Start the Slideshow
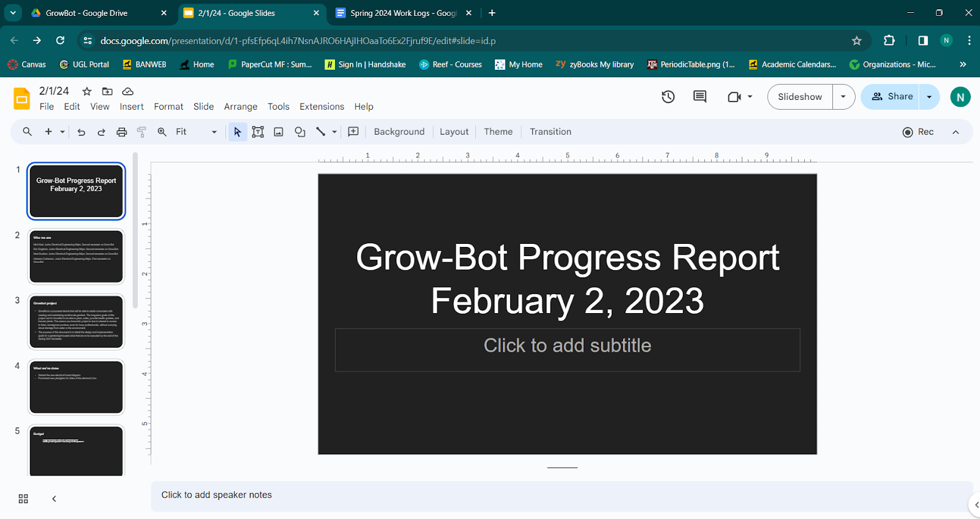The width and height of the screenshot is (980, 519). click(x=800, y=97)
